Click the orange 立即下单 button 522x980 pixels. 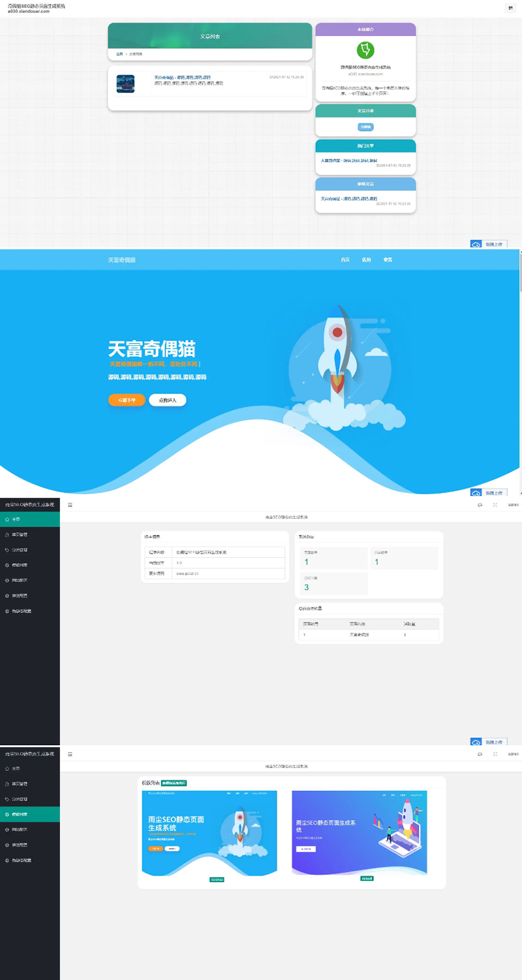pos(126,399)
